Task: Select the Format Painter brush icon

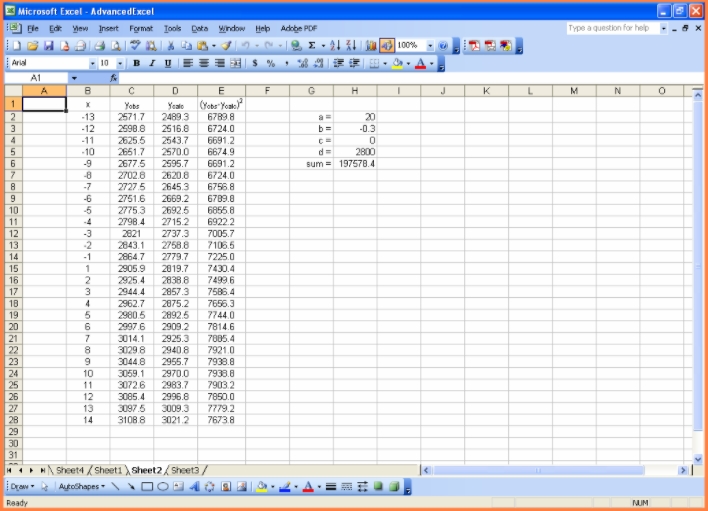Action: point(227,46)
